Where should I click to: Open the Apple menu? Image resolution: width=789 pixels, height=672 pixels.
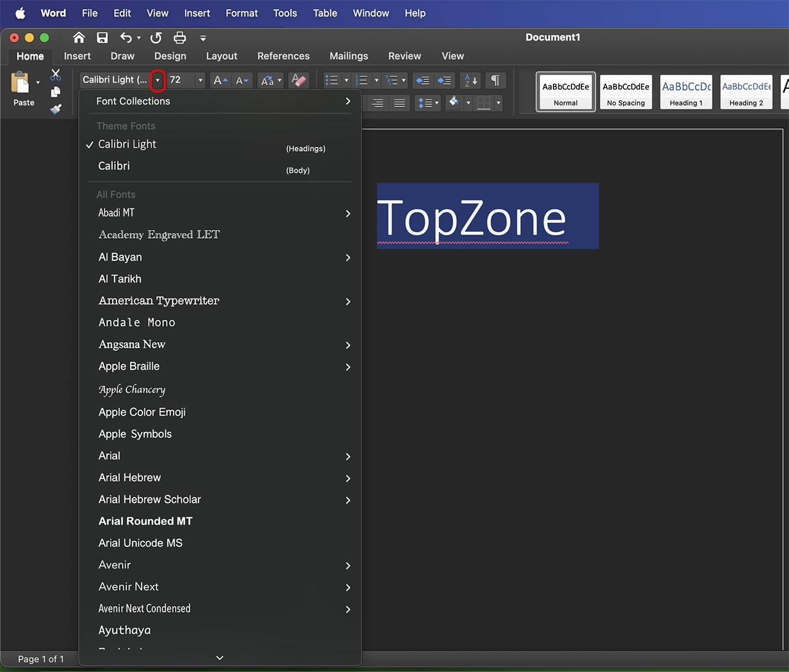tap(20, 13)
